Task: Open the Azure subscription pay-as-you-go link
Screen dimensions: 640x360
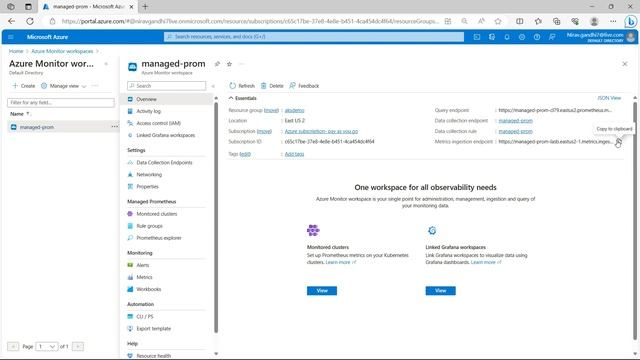Action: [x=321, y=131]
